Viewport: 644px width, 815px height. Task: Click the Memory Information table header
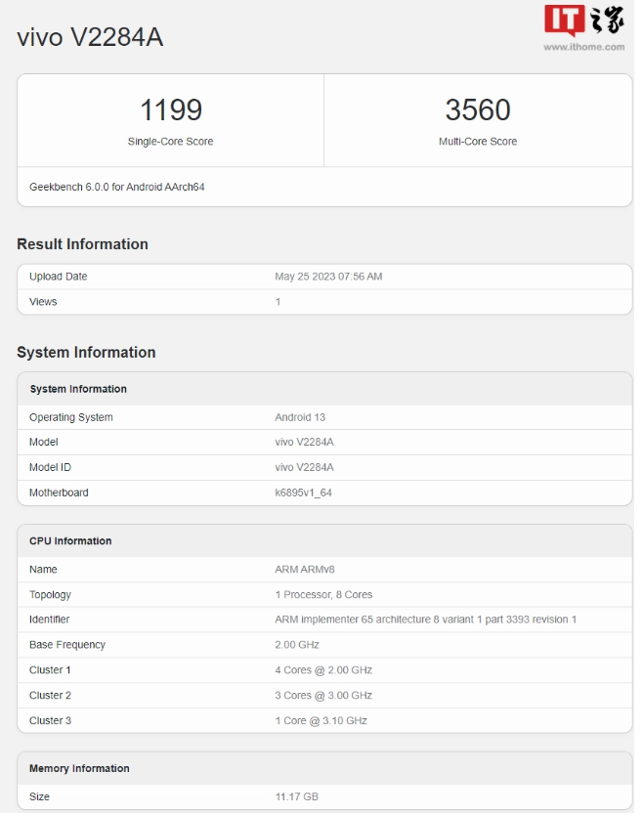point(79,768)
